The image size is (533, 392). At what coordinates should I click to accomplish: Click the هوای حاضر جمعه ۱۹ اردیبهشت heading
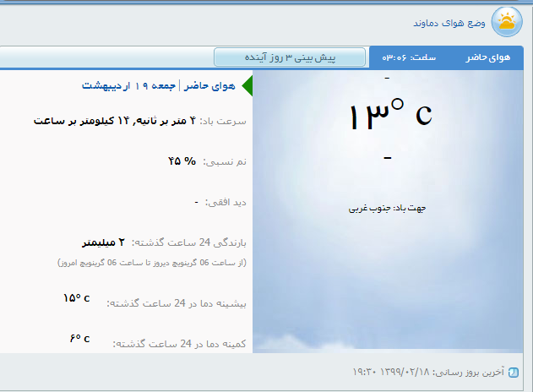[159, 86]
